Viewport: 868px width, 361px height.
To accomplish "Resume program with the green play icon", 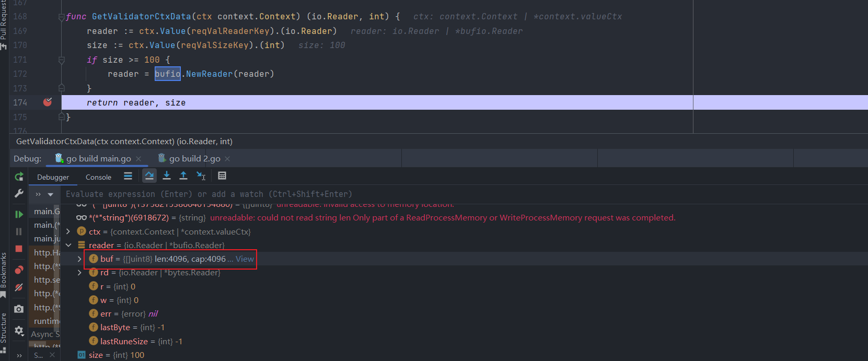I will (19, 214).
